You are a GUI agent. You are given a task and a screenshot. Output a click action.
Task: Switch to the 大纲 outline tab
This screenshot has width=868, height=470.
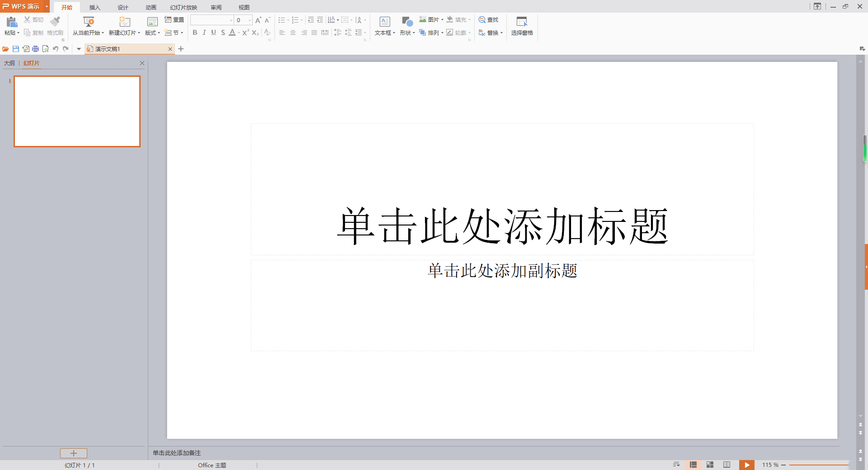9,63
